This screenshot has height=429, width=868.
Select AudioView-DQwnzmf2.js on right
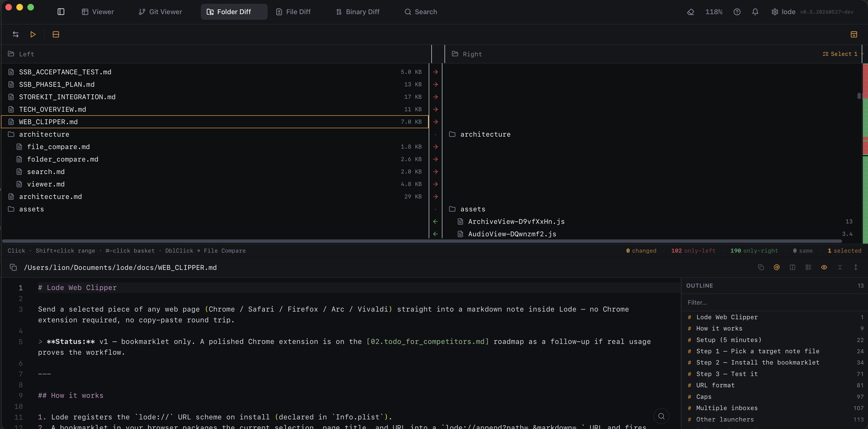[x=652, y=234]
